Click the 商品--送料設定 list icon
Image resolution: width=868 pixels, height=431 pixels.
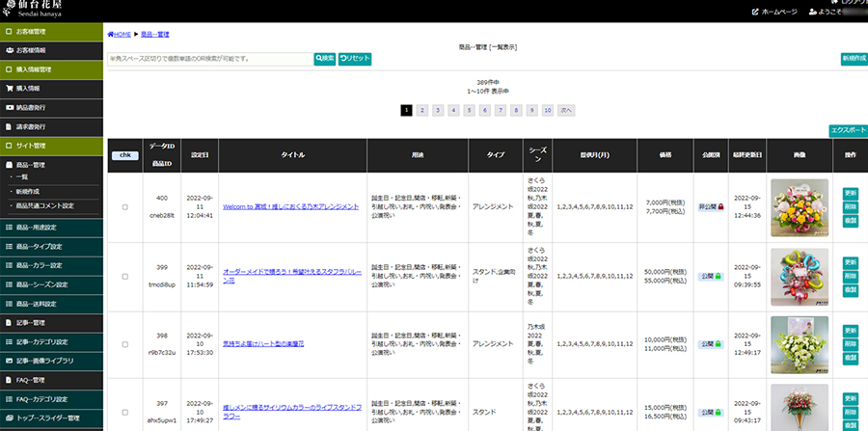(x=9, y=304)
